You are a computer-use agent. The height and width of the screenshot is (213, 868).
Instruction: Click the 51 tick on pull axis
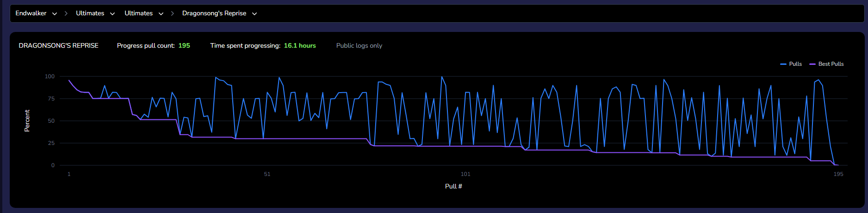coord(267,174)
